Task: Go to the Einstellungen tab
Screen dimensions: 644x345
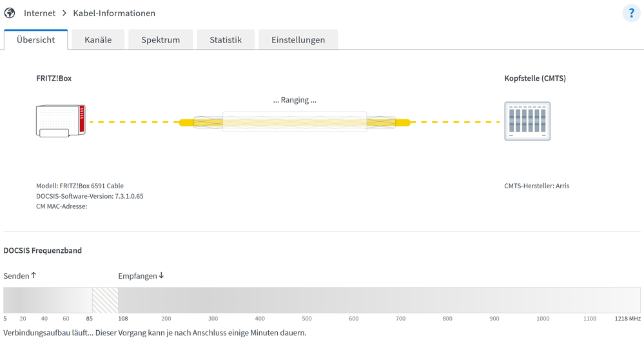Action: point(298,39)
